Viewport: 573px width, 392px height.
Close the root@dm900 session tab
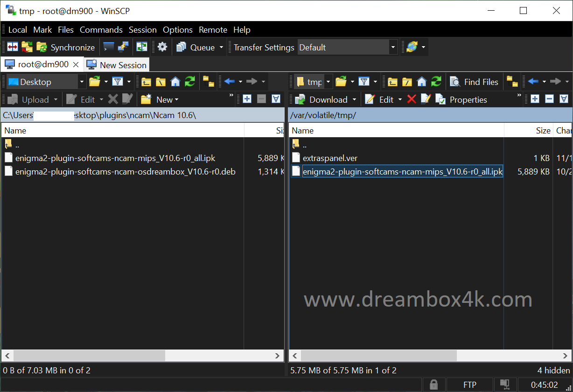coord(76,64)
